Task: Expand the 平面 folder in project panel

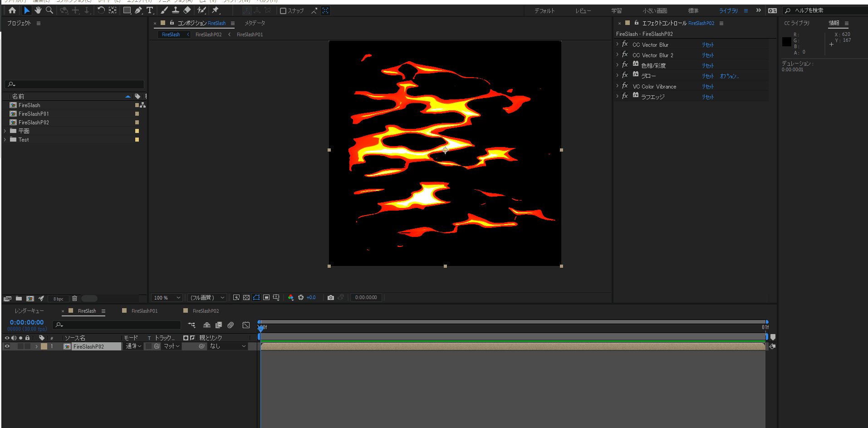Action: click(5, 131)
